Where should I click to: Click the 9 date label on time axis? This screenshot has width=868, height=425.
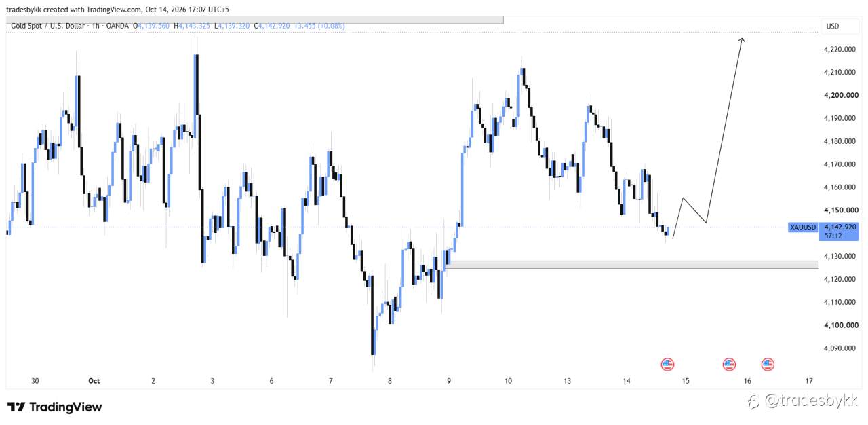(x=449, y=382)
